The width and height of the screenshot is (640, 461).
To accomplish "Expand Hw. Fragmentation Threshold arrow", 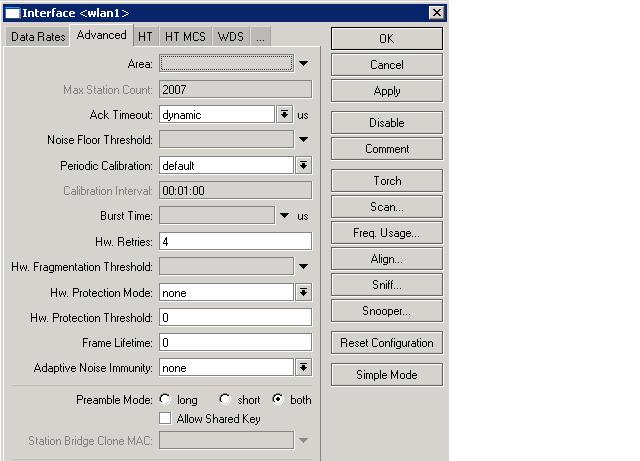I will click(303, 267).
